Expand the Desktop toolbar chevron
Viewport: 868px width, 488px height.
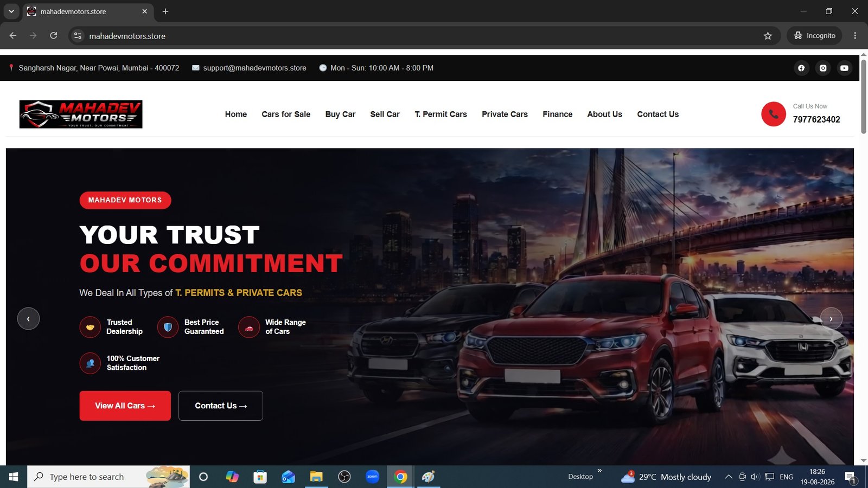pyautogui.click(x=599, y=471)
